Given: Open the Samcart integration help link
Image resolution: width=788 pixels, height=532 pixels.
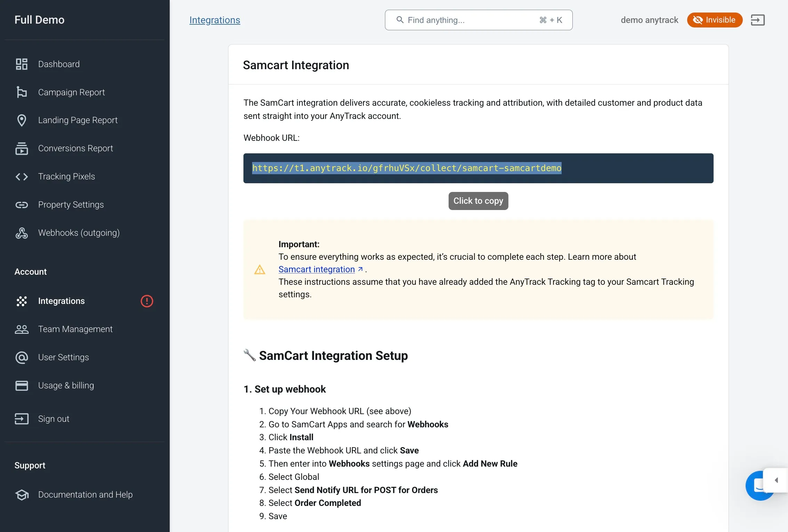Looking at the screenshot, I should 316,269.
